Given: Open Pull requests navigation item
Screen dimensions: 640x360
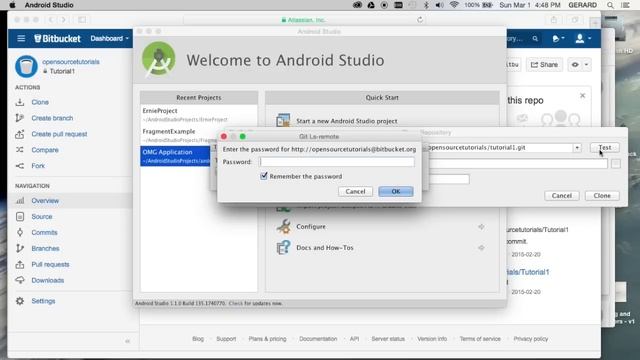Looking at the screenshot, I should tap(50, 264).
